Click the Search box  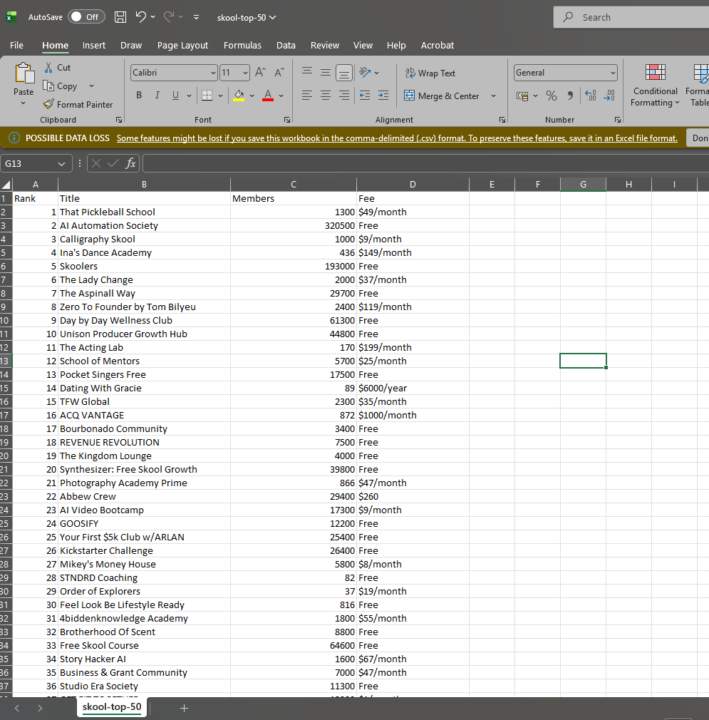pos(631,17)
